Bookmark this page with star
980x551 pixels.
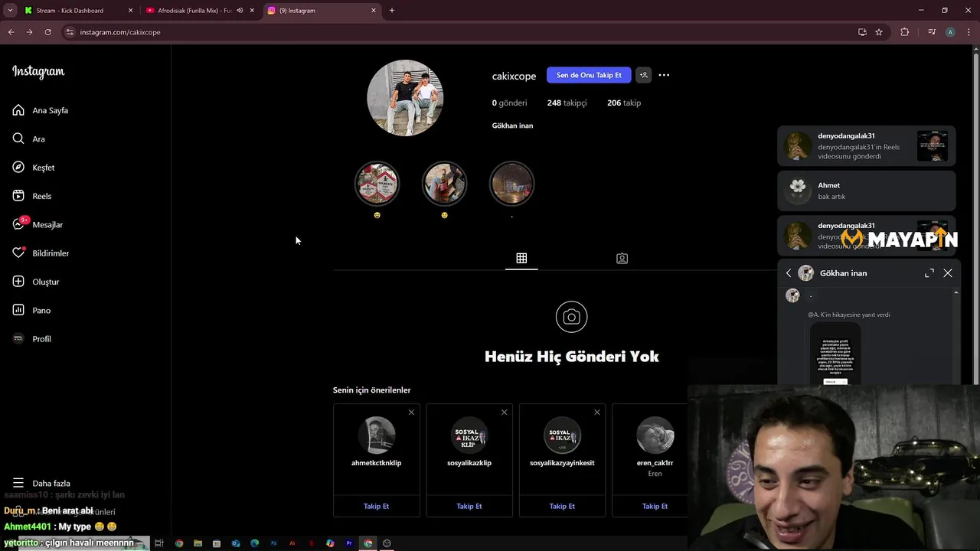click(x=879, y=32)
